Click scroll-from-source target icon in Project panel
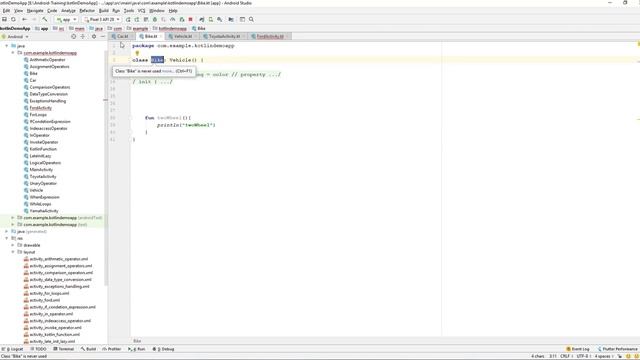Screen dimensions: 640x360 73,36
